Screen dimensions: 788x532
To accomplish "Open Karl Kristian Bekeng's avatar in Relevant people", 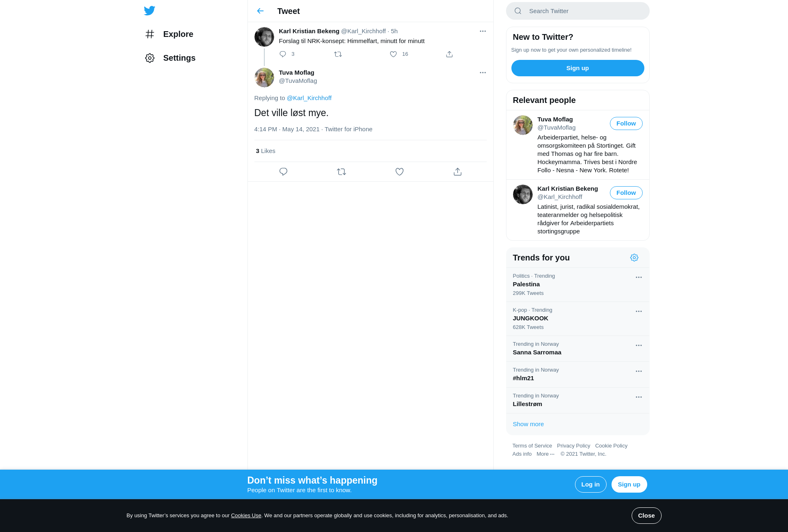I will (x=522, y=194).
